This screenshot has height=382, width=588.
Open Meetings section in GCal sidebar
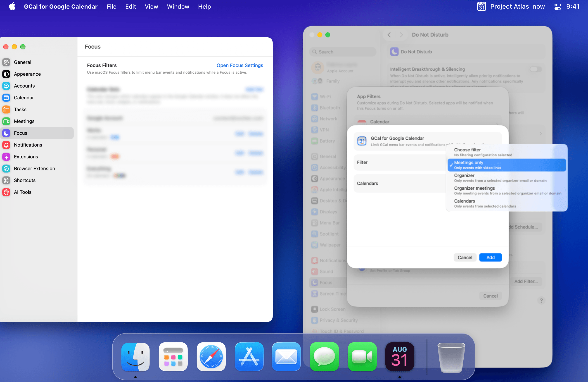pyautogui.click(x=37, y=121)
